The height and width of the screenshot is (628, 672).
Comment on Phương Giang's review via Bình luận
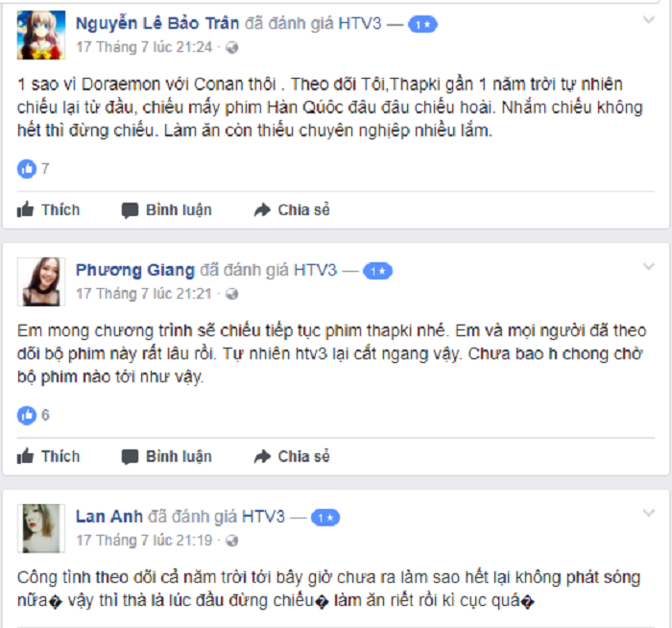pyautogui.click(x=167, y=456)
